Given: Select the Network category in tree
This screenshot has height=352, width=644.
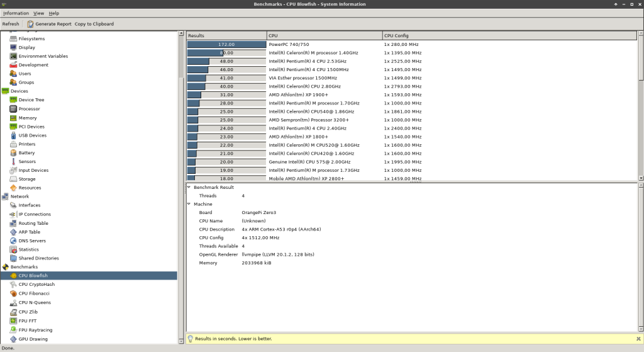Looking at the screenshot, I should click(x=19, y=196).
